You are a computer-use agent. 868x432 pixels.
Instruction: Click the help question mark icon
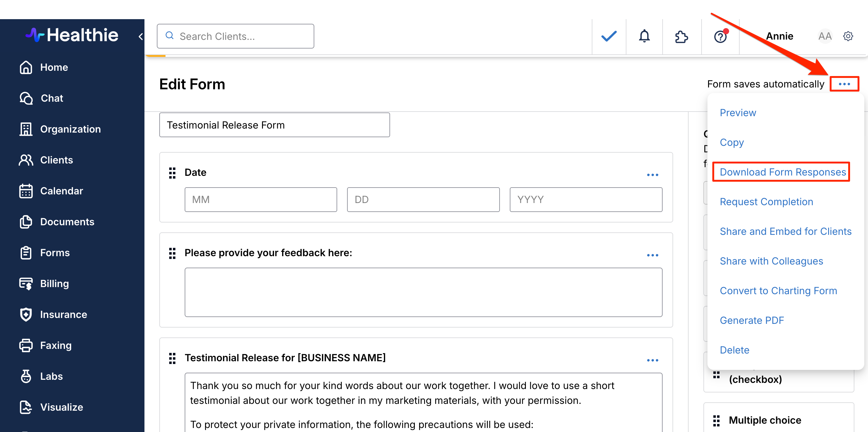tap(720, 36)
